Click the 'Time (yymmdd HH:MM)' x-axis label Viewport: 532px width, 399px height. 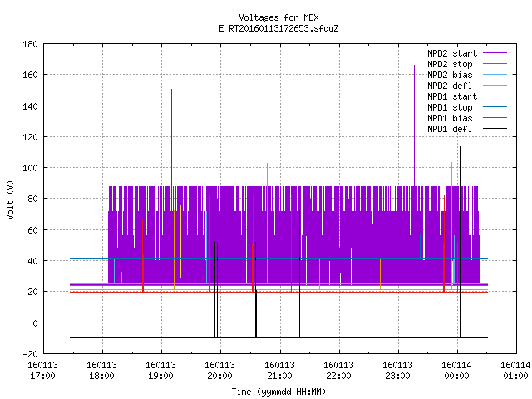278,392
